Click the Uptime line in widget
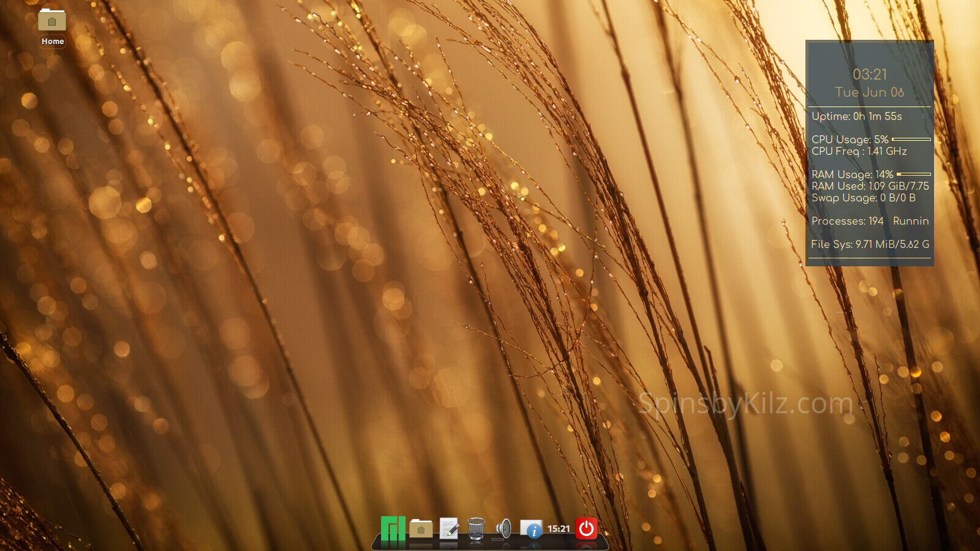980x551 pixels. 856,116
